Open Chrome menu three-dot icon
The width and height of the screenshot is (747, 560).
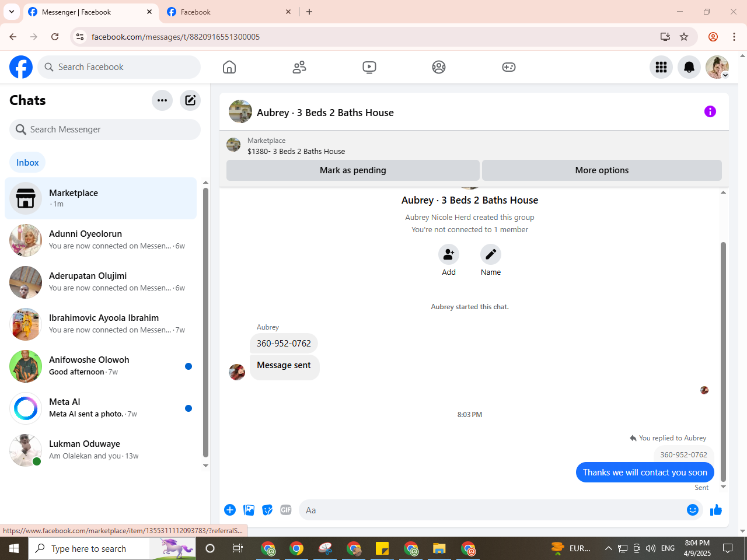734,37
